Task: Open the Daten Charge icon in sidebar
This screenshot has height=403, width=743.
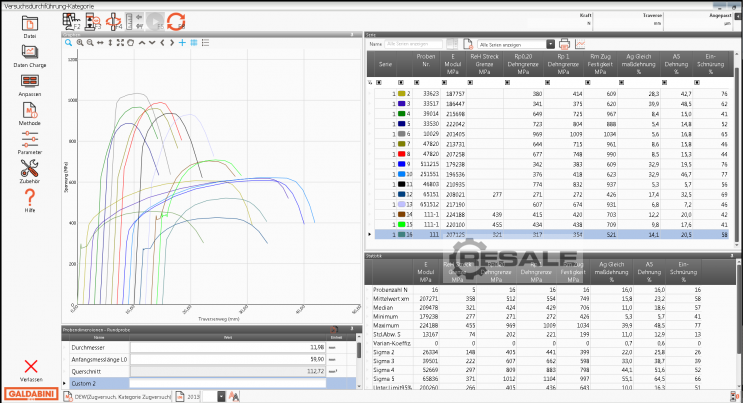Action: click(x=30, y=53)
